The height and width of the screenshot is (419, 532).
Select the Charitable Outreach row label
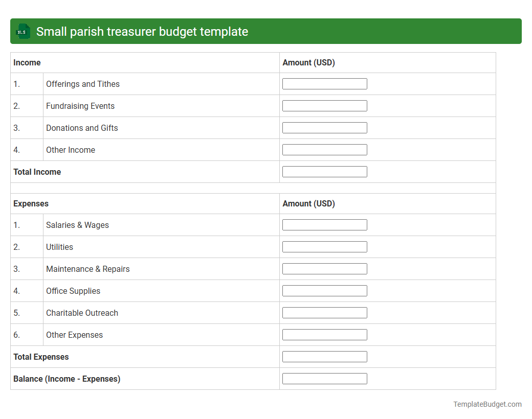tap(82, 313)
